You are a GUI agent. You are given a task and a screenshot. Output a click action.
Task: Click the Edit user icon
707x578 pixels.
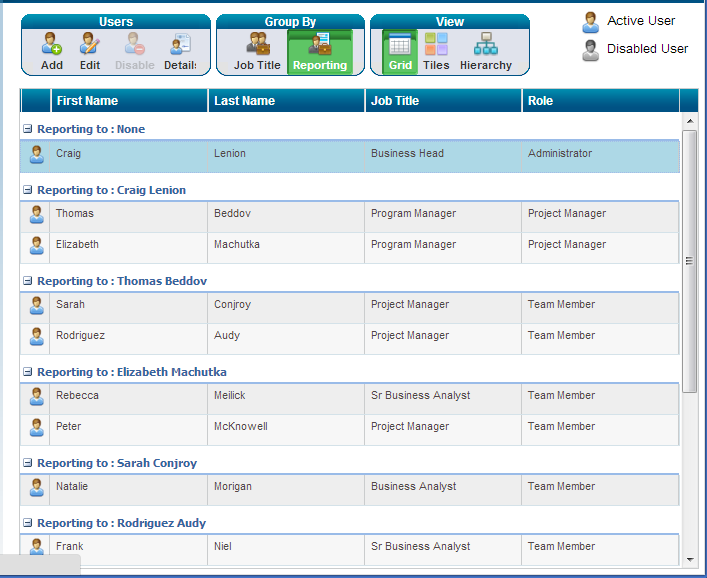coord(90,45)
